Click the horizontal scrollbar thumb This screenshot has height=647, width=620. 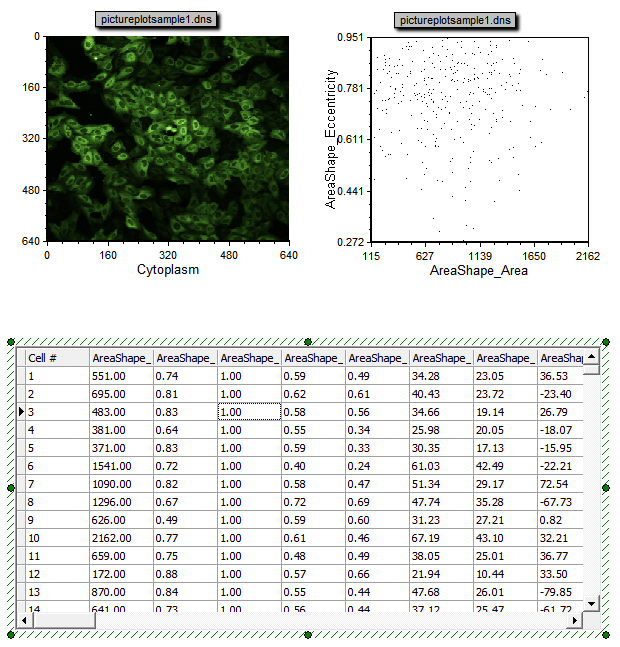click(x=64, y=620)
